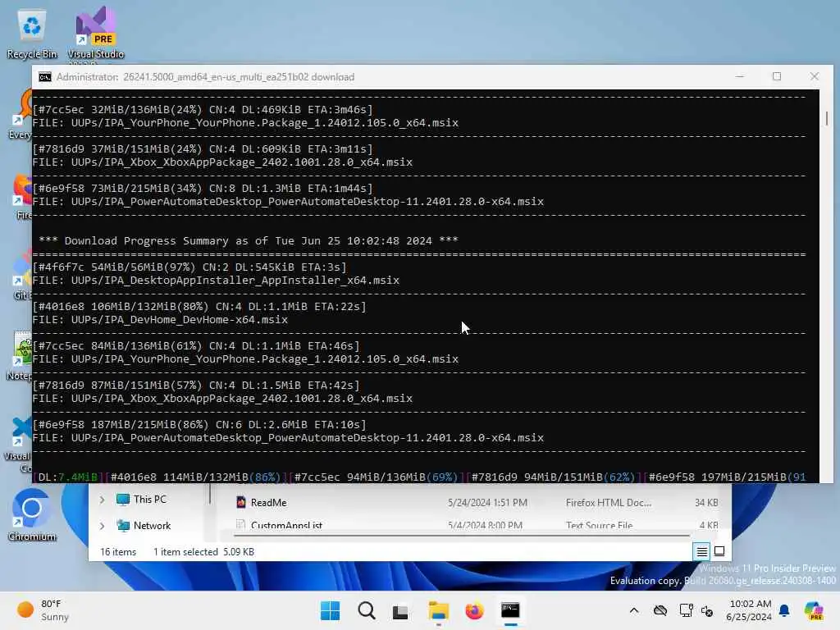
Task: Click Explorer's horizontal scrollbar
Action: point(462,535)
